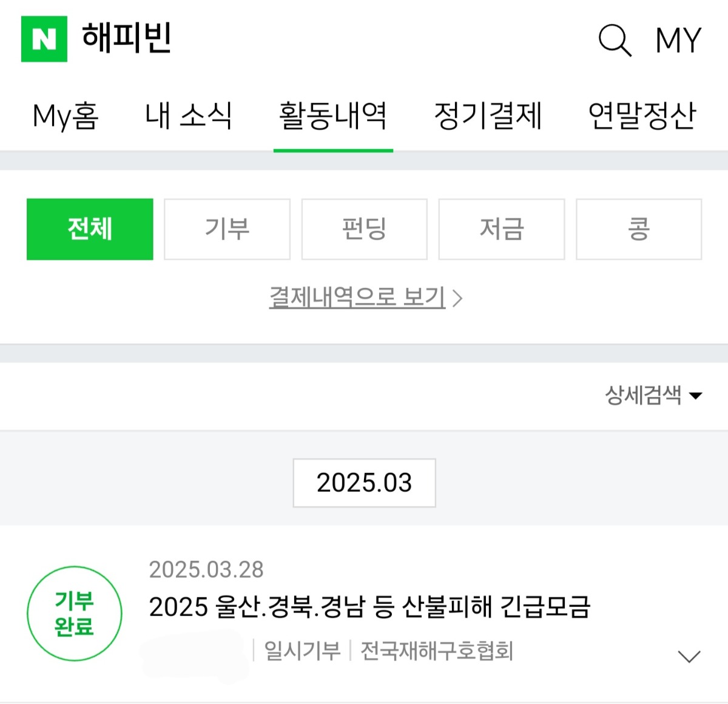Open the 결제내역으로 보기 link
Image resolution: width=728 pixels, height=704 pixels.
[364, 297]
